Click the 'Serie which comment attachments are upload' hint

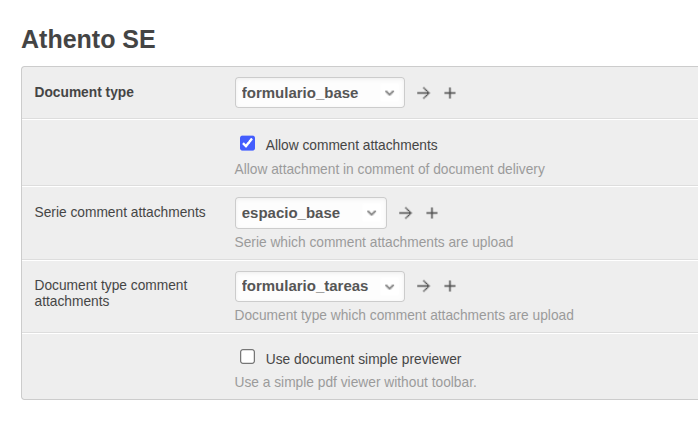click(373, 242)
